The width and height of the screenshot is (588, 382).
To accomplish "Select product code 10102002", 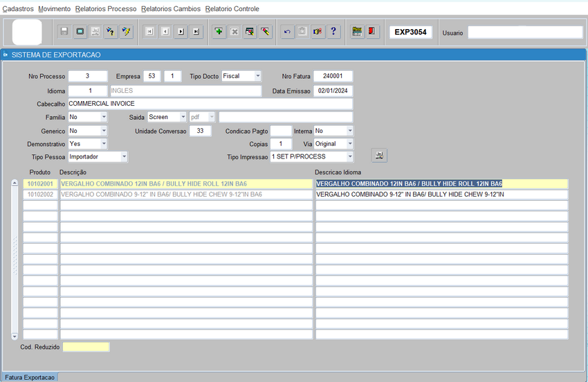I will coord(41,194).
